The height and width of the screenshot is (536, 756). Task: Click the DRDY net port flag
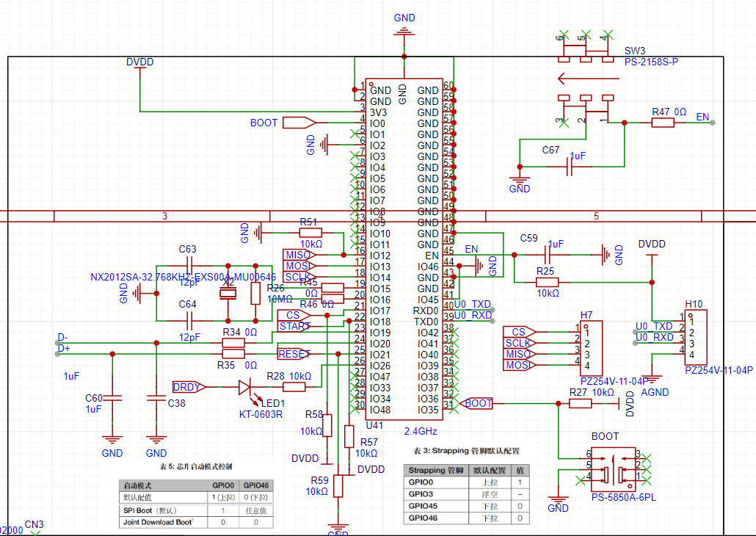189,387
